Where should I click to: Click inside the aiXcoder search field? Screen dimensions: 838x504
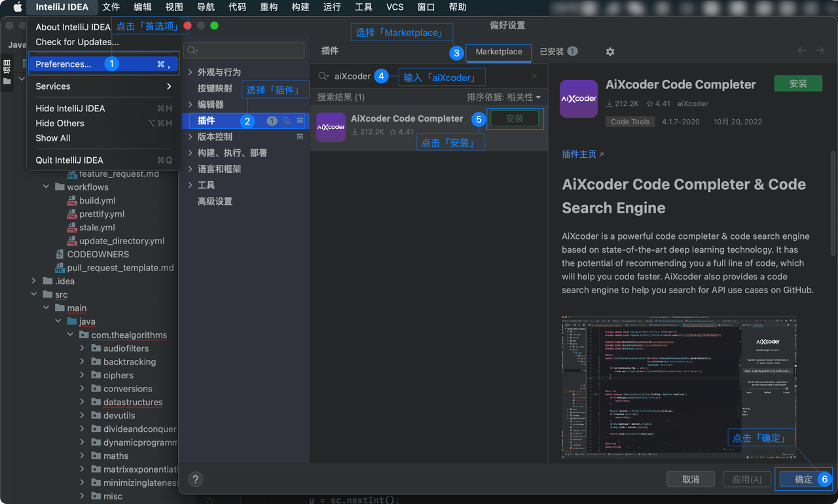[x=352, y=76]
